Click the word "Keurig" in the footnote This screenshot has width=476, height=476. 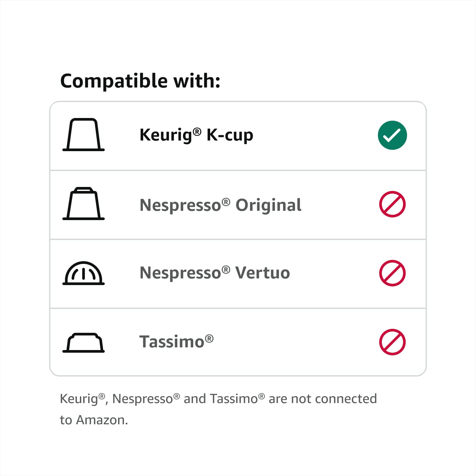pos(79,399)
